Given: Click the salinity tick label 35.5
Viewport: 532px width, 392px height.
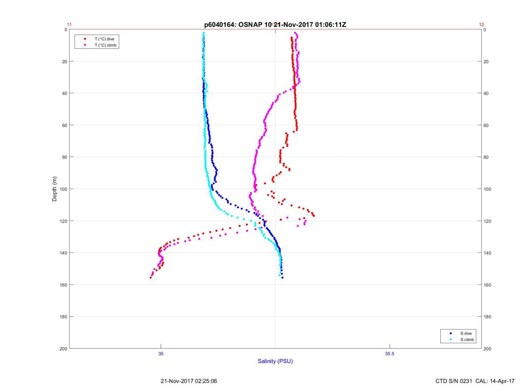Looking at the screenshot, I should pos(389,353).
